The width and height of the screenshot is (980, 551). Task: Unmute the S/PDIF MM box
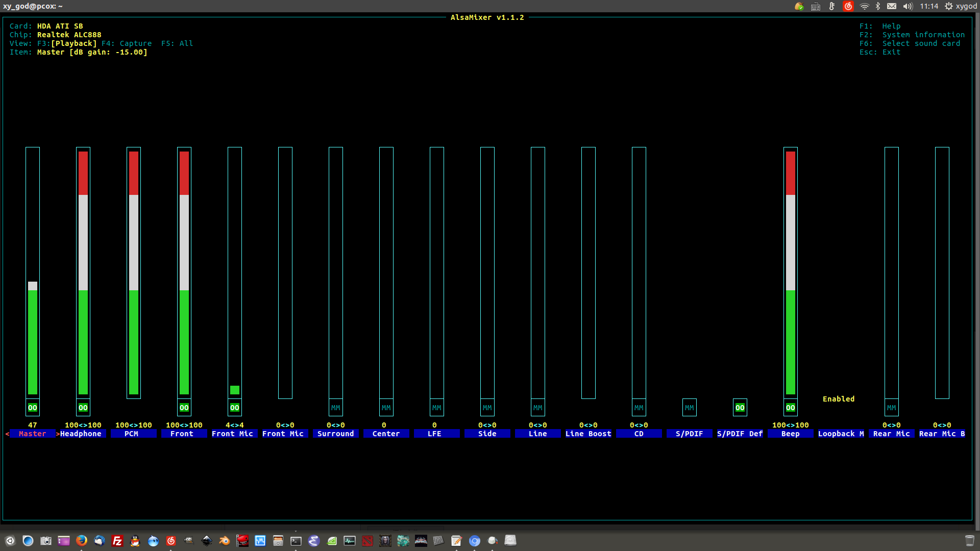tap(690, 408)
